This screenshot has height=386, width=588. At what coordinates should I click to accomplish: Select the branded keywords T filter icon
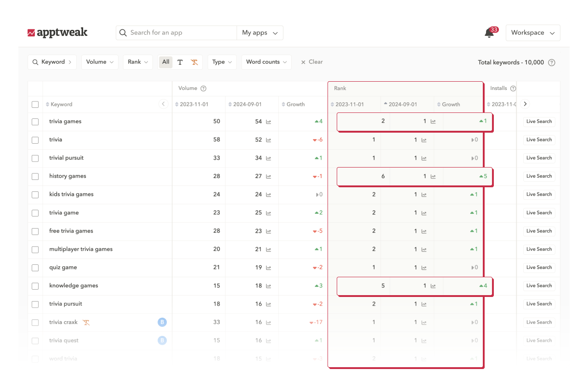(x=180, y=62)
